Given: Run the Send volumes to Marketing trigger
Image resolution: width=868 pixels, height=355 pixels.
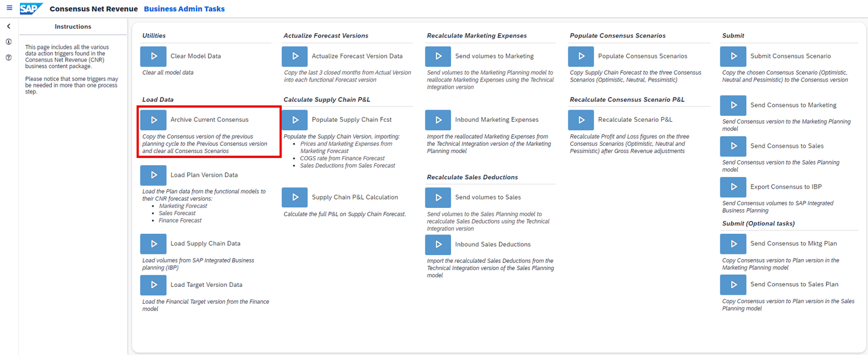Looking at the screenshot, I should click(x=438, y=56).
